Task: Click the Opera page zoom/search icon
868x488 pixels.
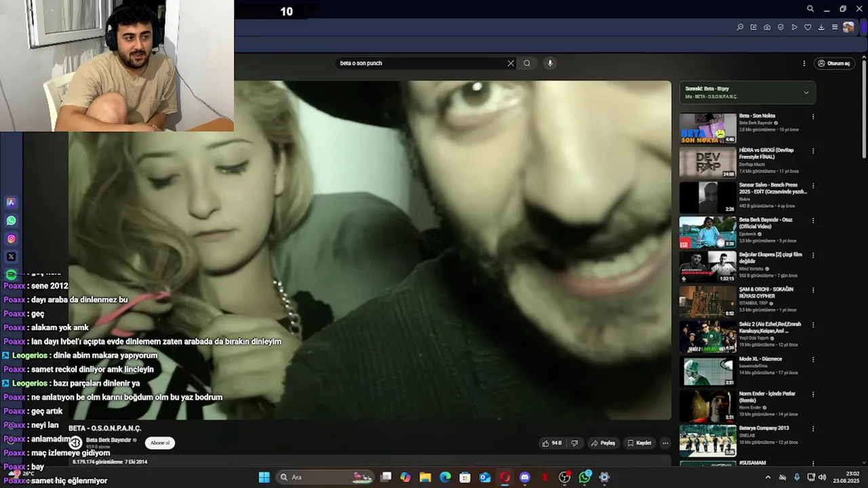Action: point(740,27)
